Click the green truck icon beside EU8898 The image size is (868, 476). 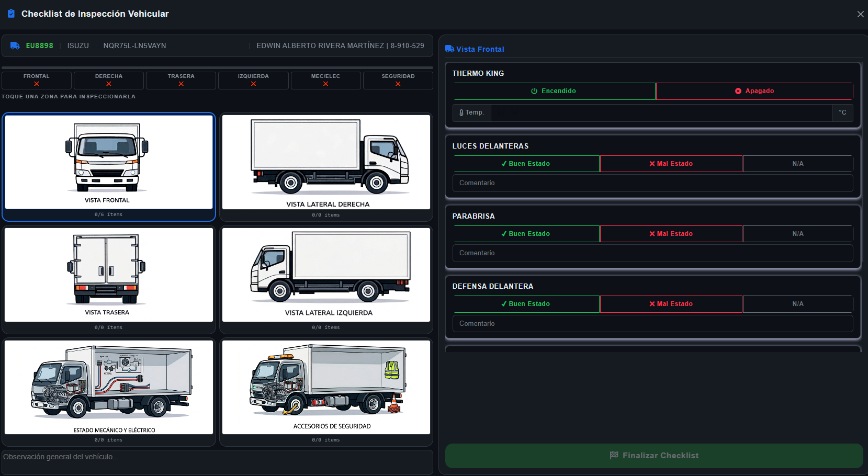pyautogui.click(x=15, y=46)
